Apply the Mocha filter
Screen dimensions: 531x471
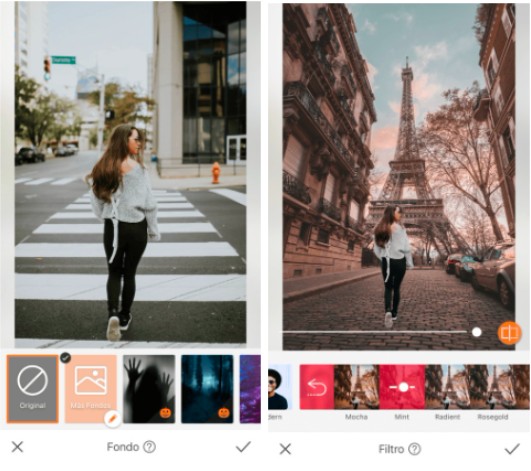point(357,387)
